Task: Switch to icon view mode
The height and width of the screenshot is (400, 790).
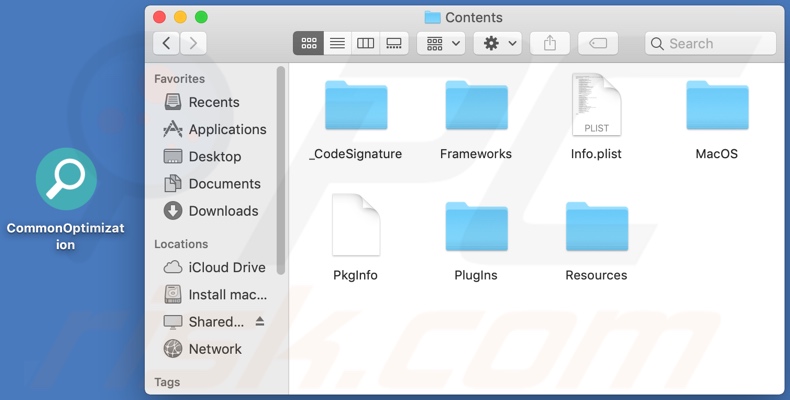Action: tap(309, 43)
